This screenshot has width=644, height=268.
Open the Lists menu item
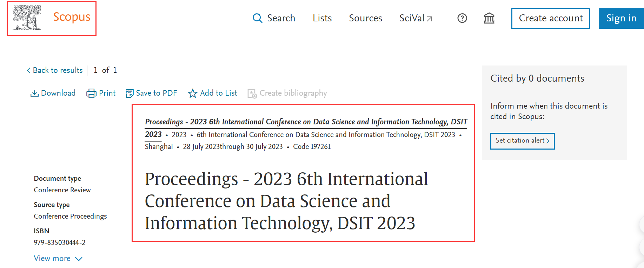[x=322, y=18]
